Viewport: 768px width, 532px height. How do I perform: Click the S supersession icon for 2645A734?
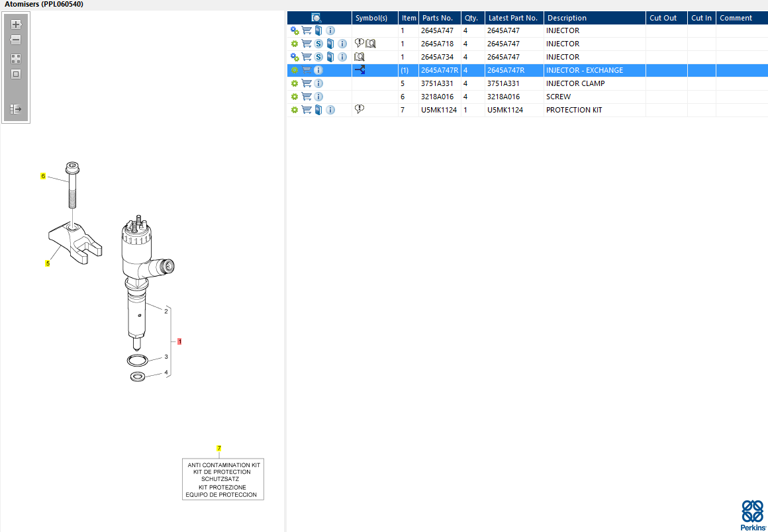click(318, 58)
